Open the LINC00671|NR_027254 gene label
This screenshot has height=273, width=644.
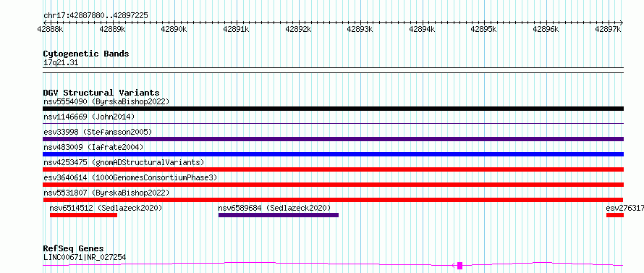pyautogui.click(x=85, y=257)
